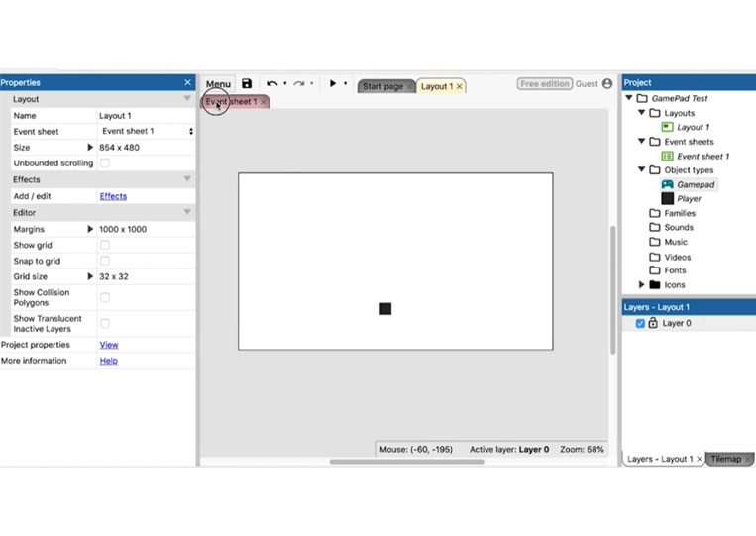
Task: Collapse the Editor properties section
Action: tap(187, 212)
